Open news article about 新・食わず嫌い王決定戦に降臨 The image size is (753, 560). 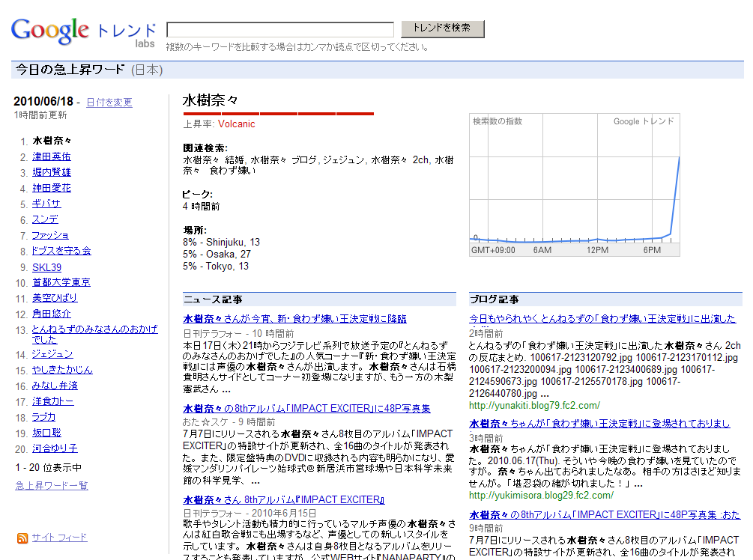(294, 319)
